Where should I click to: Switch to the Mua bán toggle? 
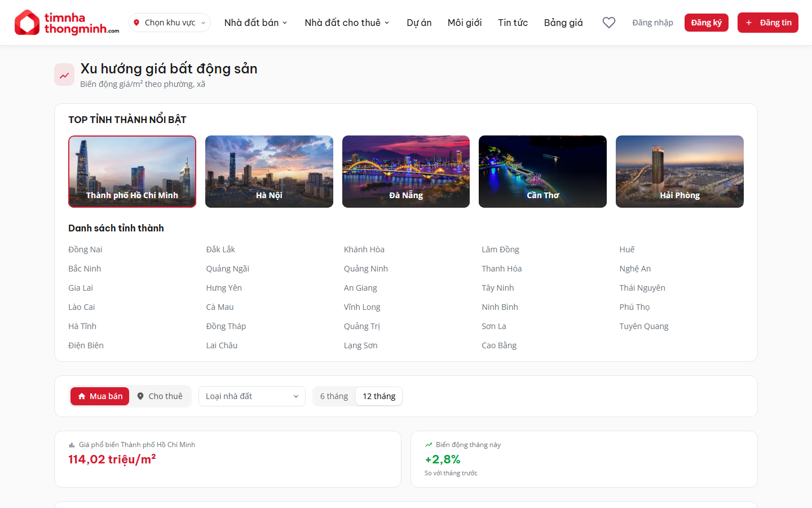click(100, 396)
